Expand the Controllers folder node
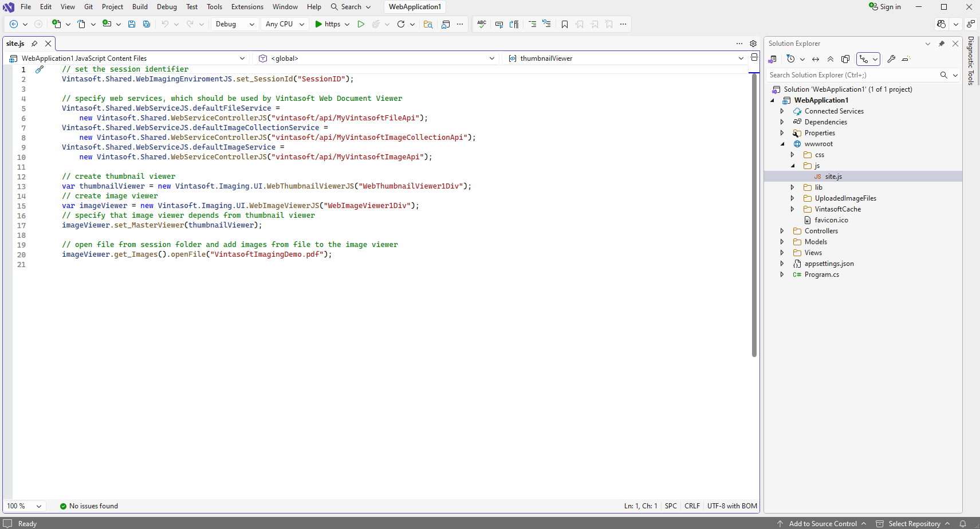 coord(782,231)
